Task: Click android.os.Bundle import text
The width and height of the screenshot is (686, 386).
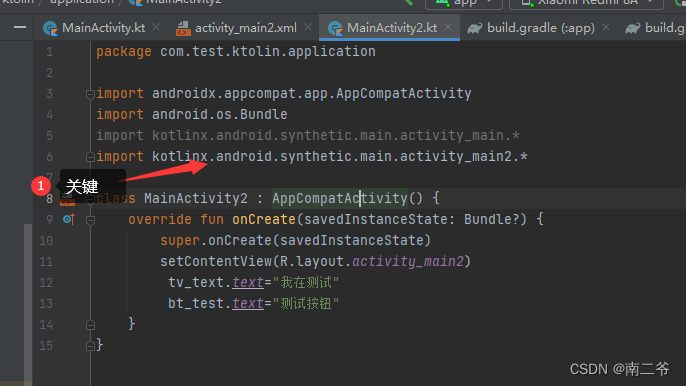Action: (x=220, y=114)
